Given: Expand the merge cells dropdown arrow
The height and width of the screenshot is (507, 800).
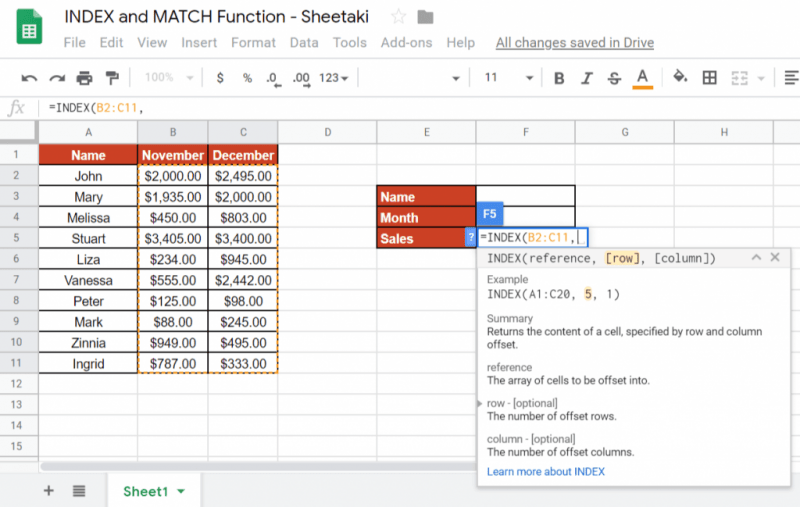Looking at the screenshot, I should click(x=761, y=79).
